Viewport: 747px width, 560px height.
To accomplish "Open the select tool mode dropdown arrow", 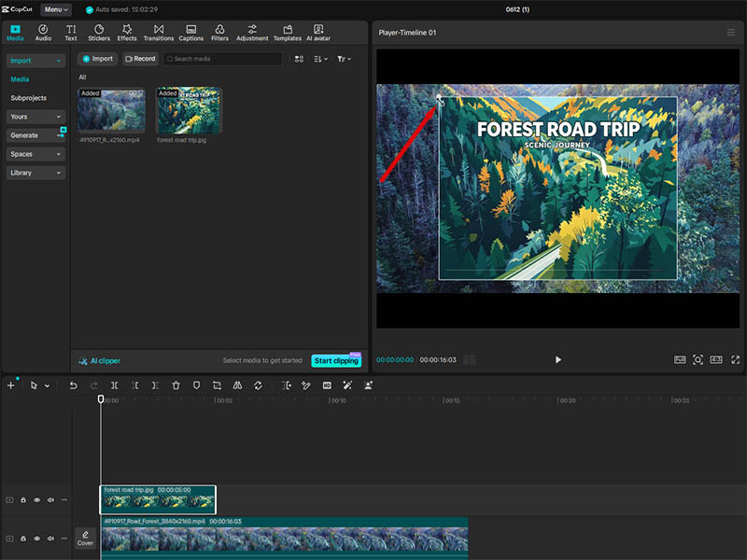I will click(48, 385).
